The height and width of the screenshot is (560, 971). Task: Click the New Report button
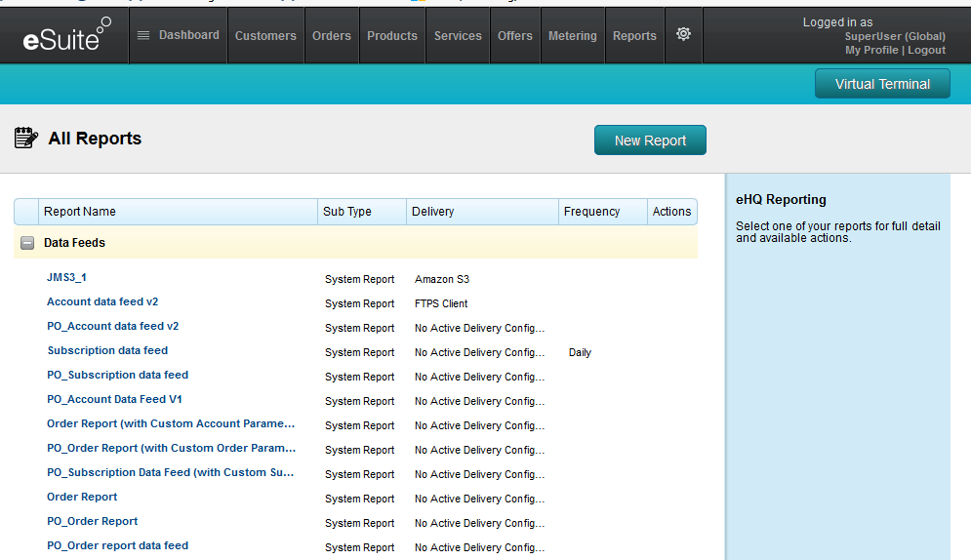[650, 140]
